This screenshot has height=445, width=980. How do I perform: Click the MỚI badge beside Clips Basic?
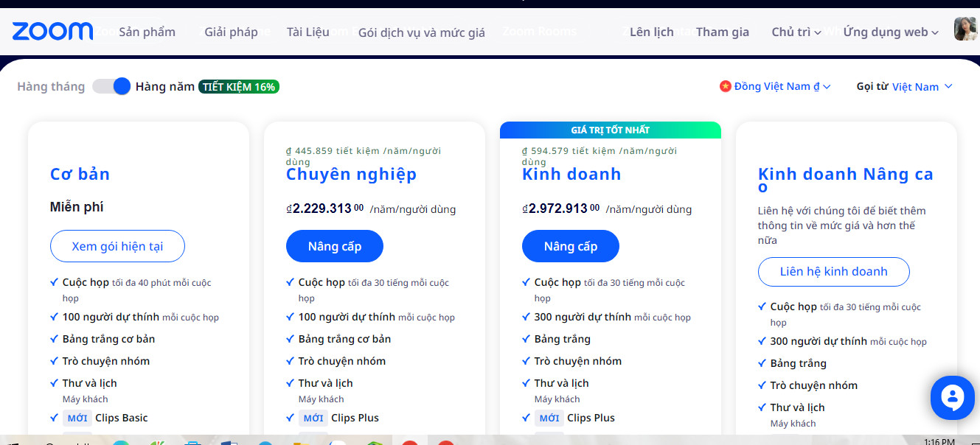[77, 418]
